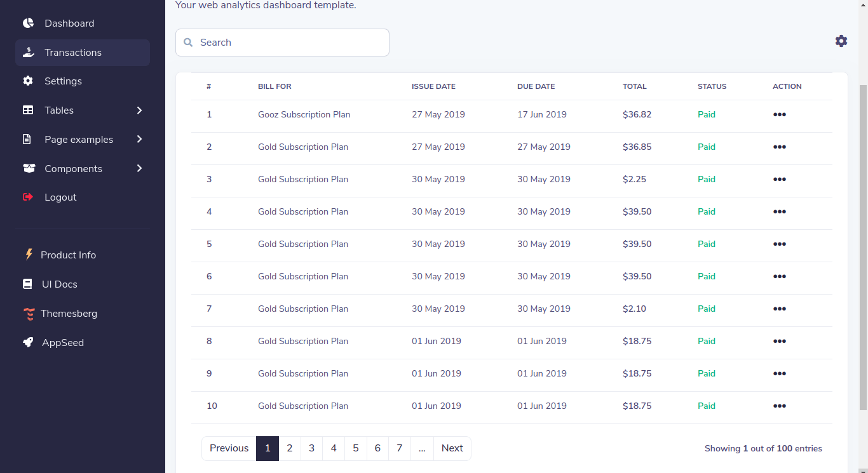Screen dimensions: 868x473
Task: Expand the Components section chevron
Action: pyautogui.click(x=139, y=168)
